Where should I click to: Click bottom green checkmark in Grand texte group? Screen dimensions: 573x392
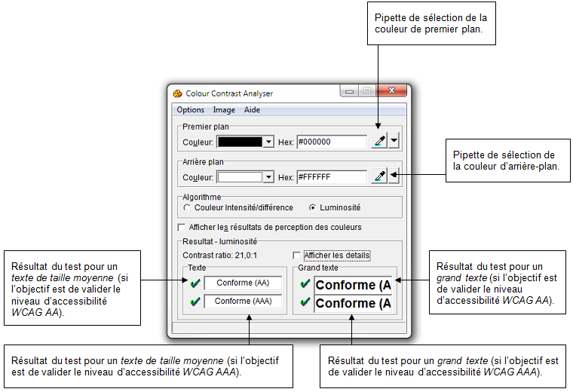(x=305, y=303)
